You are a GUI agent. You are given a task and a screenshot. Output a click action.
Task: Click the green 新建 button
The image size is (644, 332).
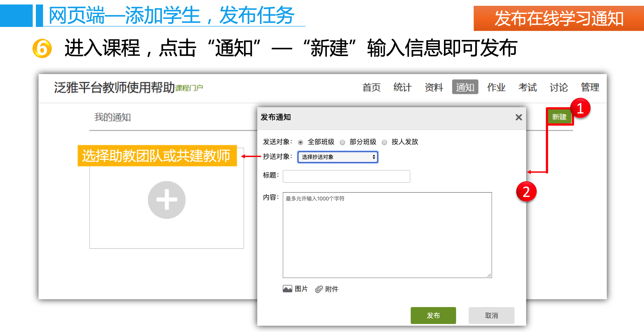(x=559, y=117)
